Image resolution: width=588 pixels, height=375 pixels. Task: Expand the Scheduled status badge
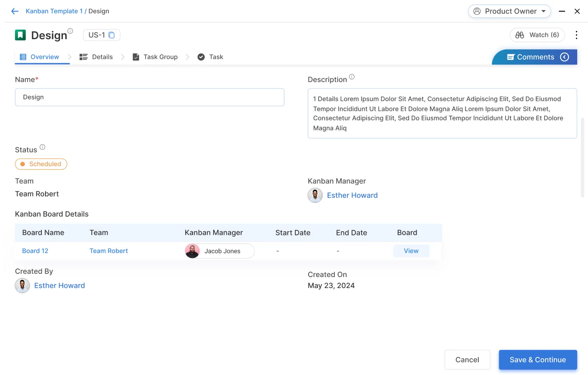coord(41,164)
